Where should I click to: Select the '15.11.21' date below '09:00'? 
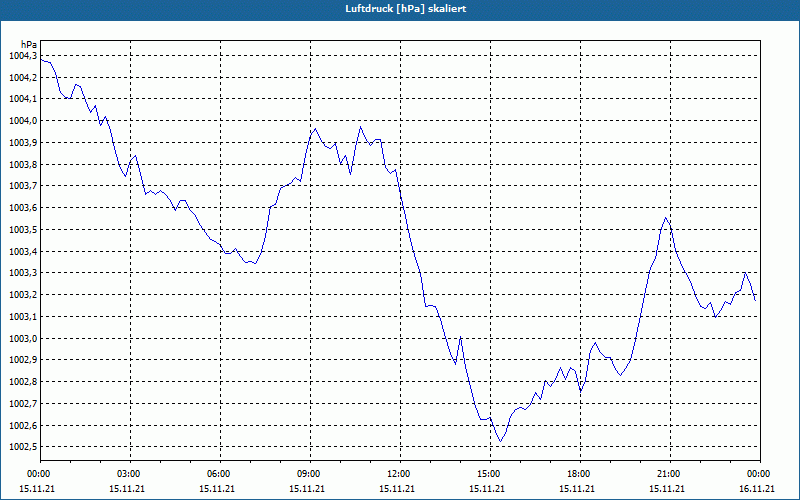tap(307, 489)
